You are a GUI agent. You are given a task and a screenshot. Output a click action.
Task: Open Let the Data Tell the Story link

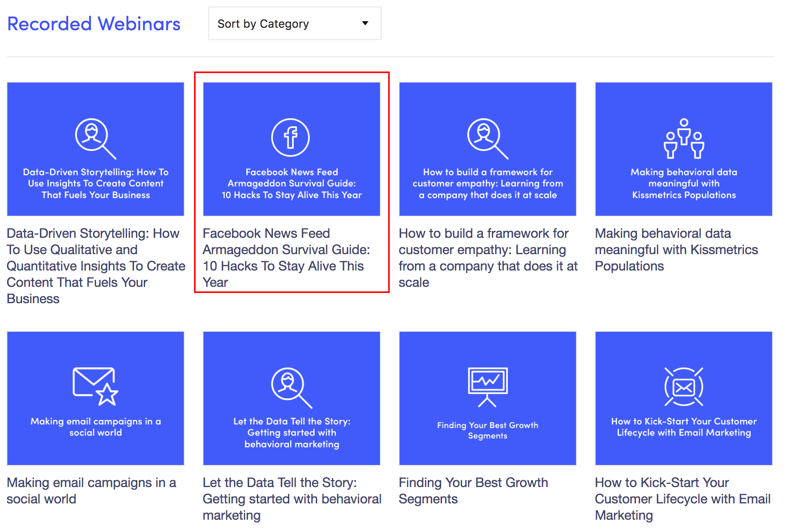coord(292,499)
